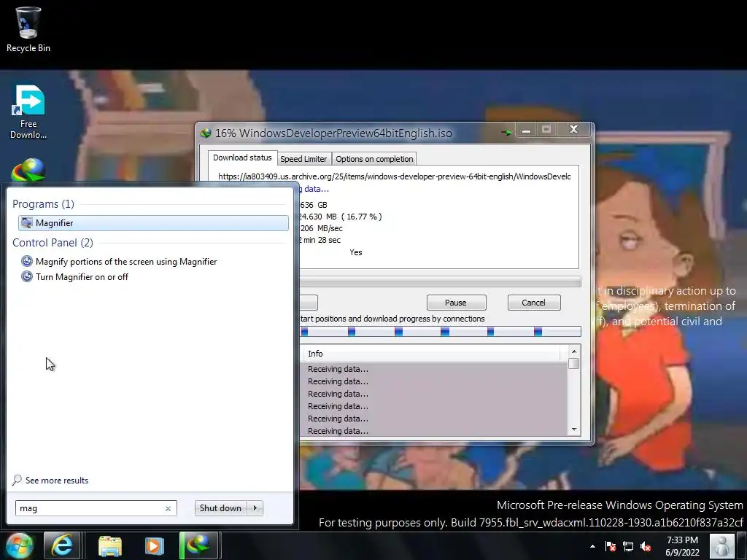Open Windows Media Player on taskbar
Image resolution: width=747 pixels, height=560 pixels.
154,545
